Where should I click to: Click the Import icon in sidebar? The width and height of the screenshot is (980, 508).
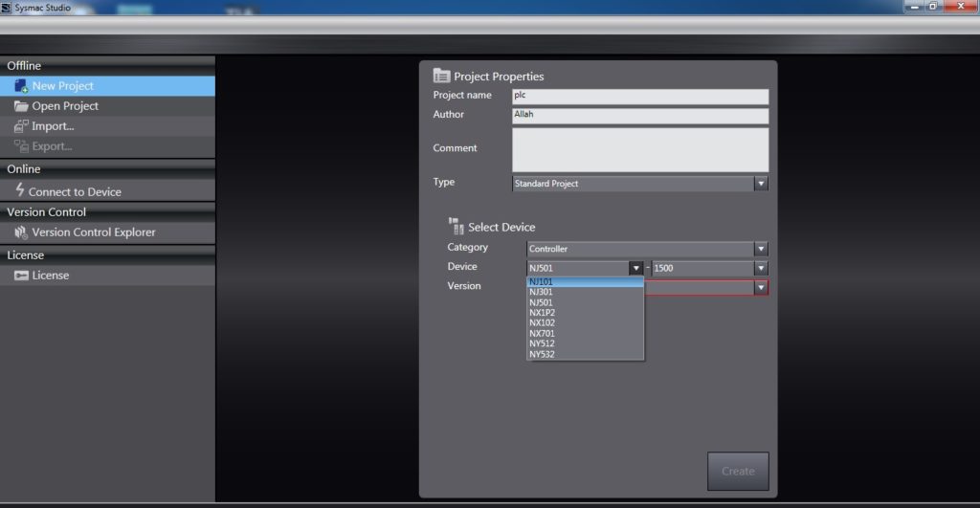click(x=21, y=126)
